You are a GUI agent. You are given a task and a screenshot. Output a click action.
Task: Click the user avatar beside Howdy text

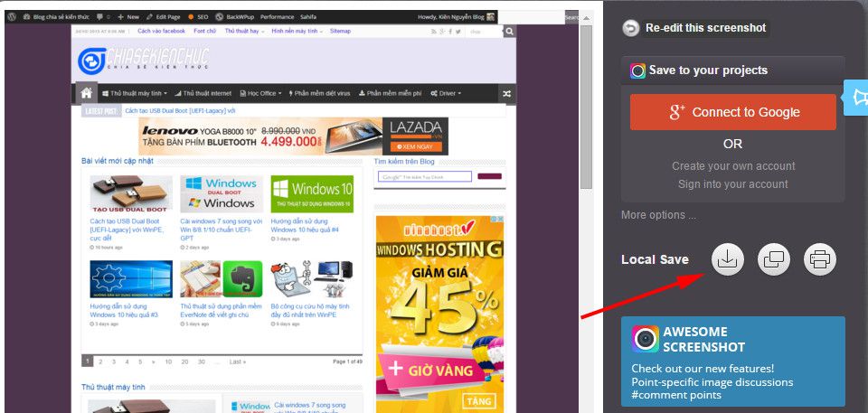coord(490,16)
